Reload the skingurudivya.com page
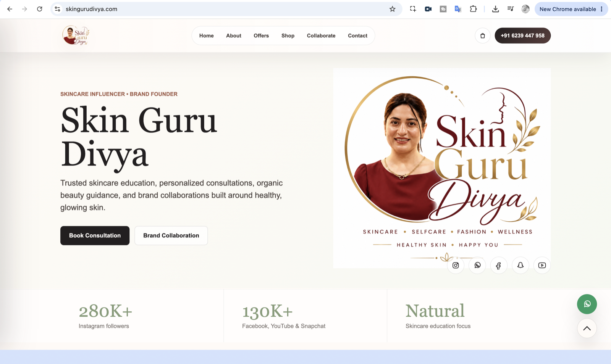 pyautogui.click(x=39, y=9)
